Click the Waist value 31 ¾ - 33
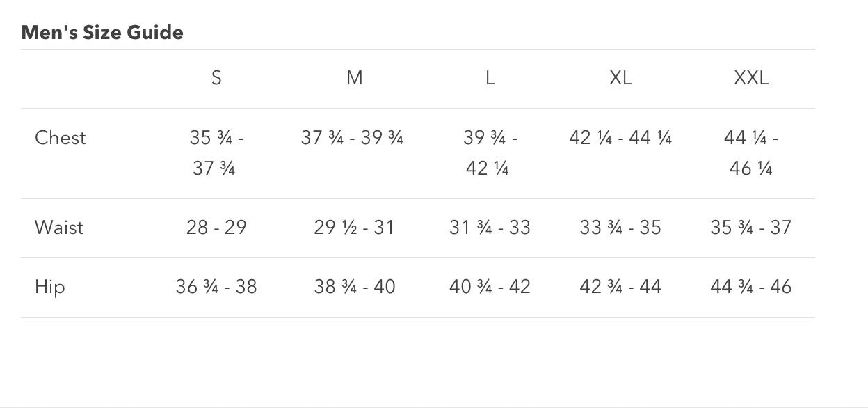The height and width of the screenshot is (408, 868). pyautogui.click(x=490, y=228)
